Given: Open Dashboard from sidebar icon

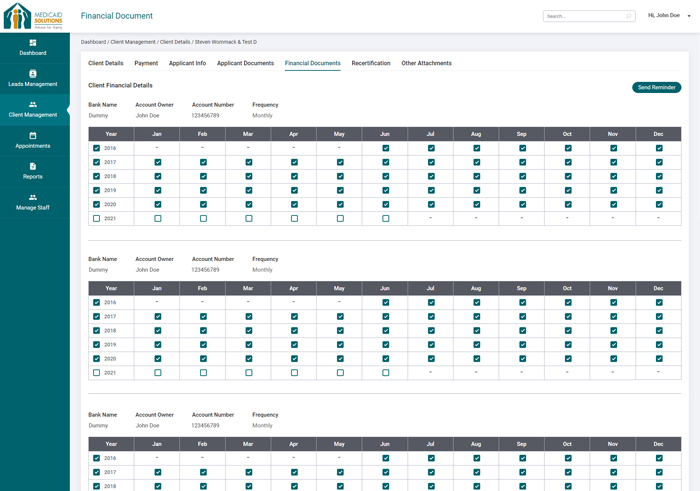Looking at the screenshot, I should coord(33,43).
